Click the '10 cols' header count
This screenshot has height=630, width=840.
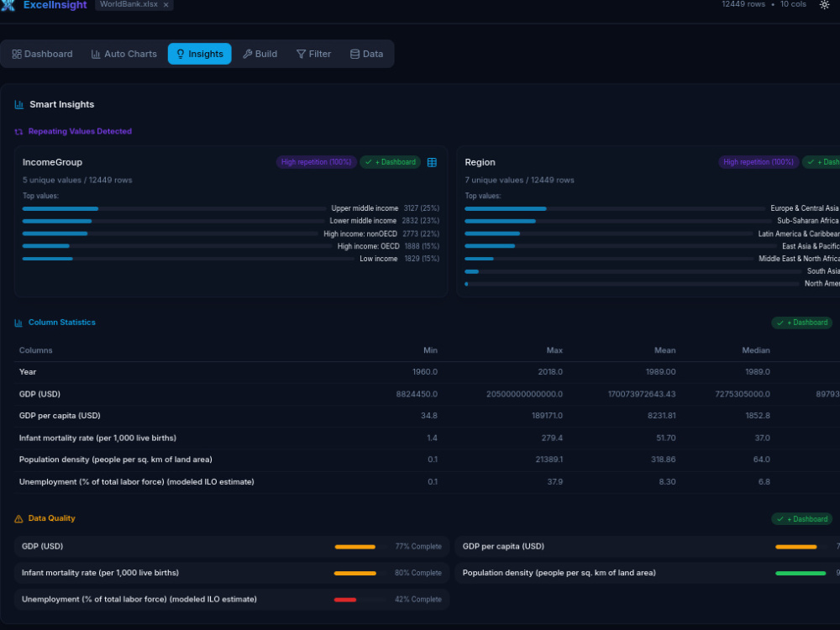click(793, 4)
